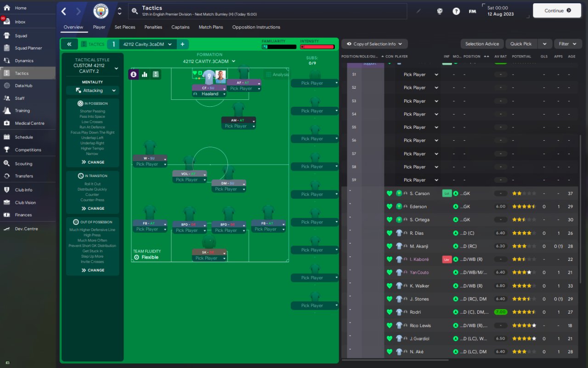Click the Medical Centre icon
Image resolution: width=588 pixels, height=368 pixels.
7,123
